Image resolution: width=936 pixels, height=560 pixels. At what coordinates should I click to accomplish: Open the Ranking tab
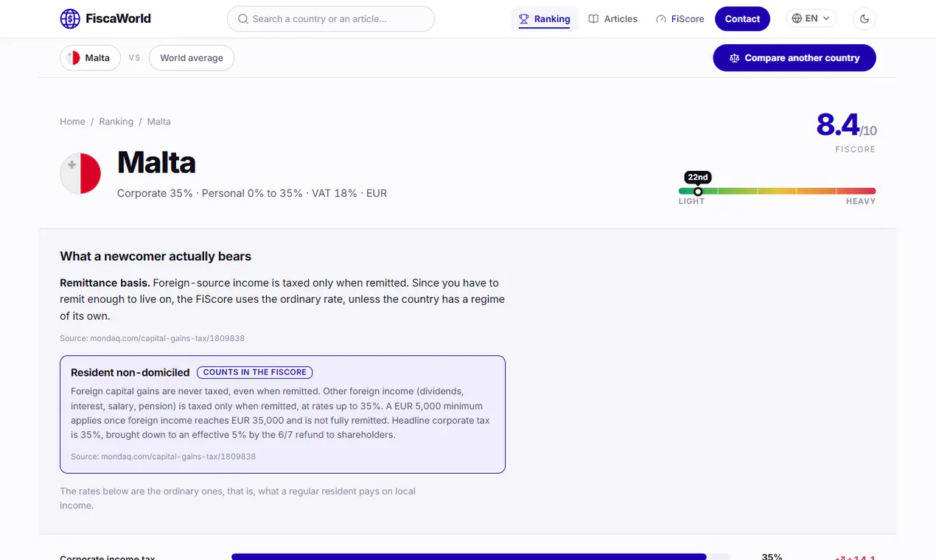click(x=545, y=19)
